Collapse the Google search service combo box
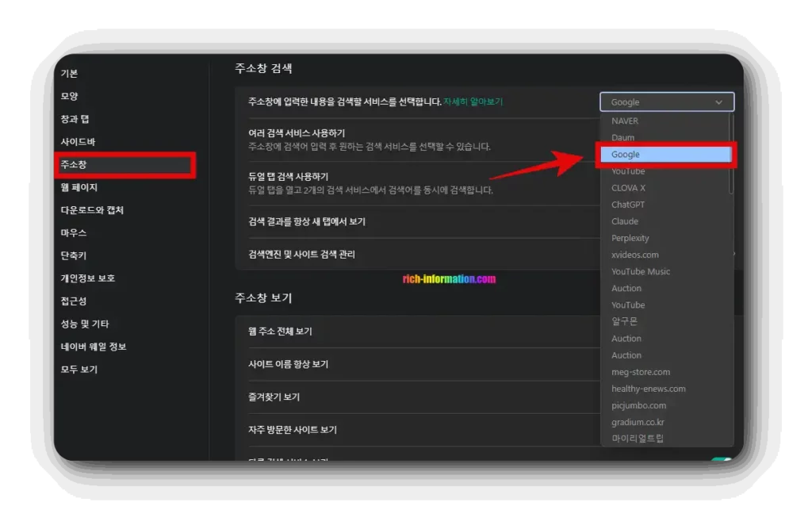 coord(667,102)
